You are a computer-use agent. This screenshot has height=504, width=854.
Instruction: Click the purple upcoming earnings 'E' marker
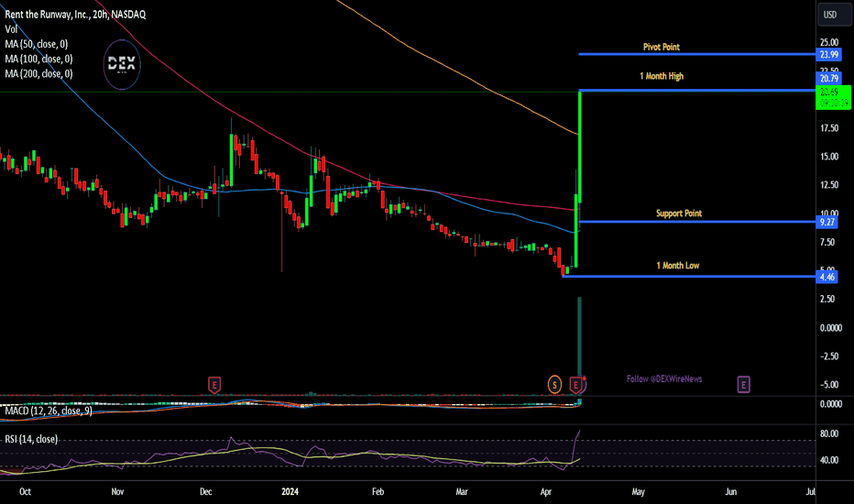click(x=743, y=385)
